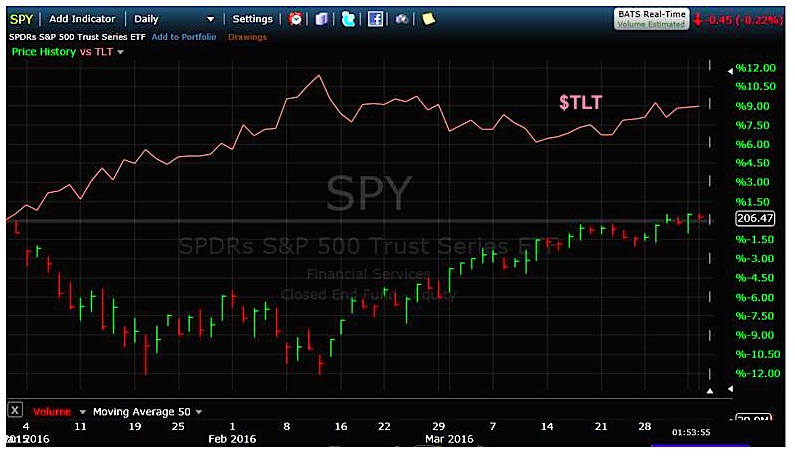Click the %-1.50 axis label
The width and height of the screenshot is (795, 456).
[755, 239]
